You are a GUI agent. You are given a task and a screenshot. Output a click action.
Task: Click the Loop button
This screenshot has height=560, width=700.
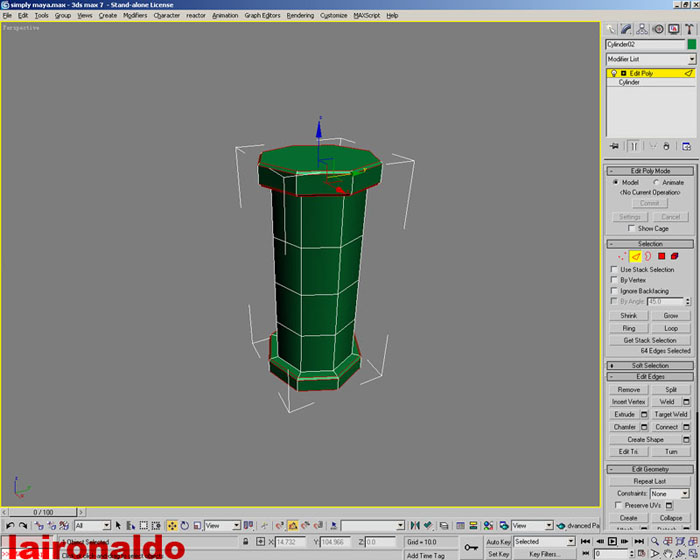coord(671,328)
